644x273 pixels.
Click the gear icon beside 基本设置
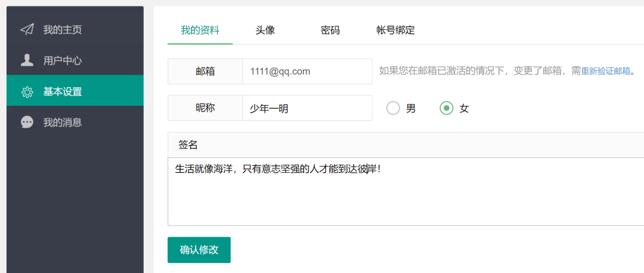27,92
